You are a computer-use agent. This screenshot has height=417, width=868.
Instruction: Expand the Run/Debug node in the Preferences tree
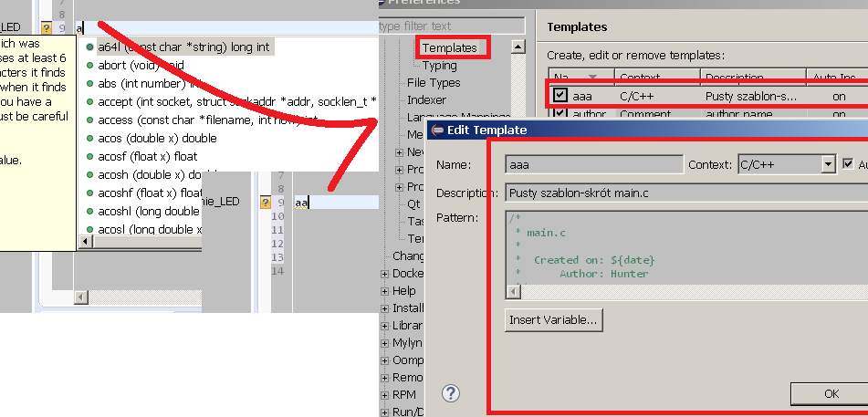coord(385,412)
